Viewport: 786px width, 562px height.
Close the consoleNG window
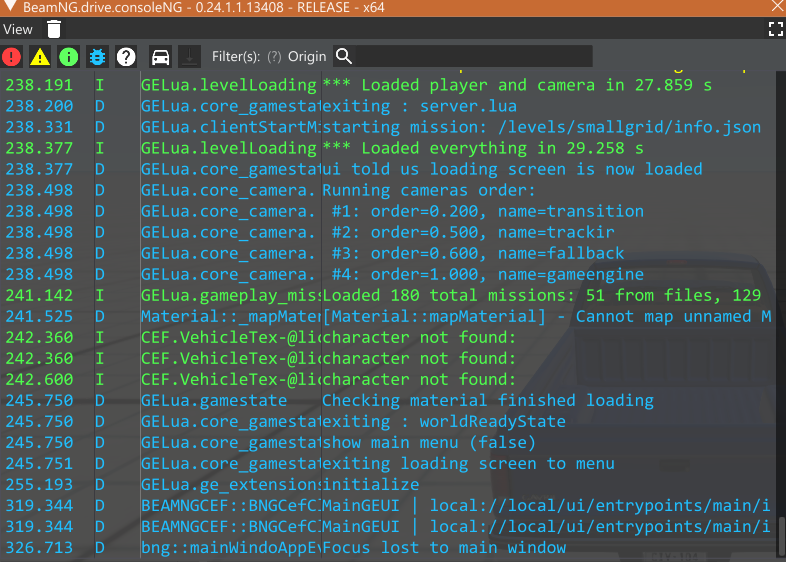point(776,7)
